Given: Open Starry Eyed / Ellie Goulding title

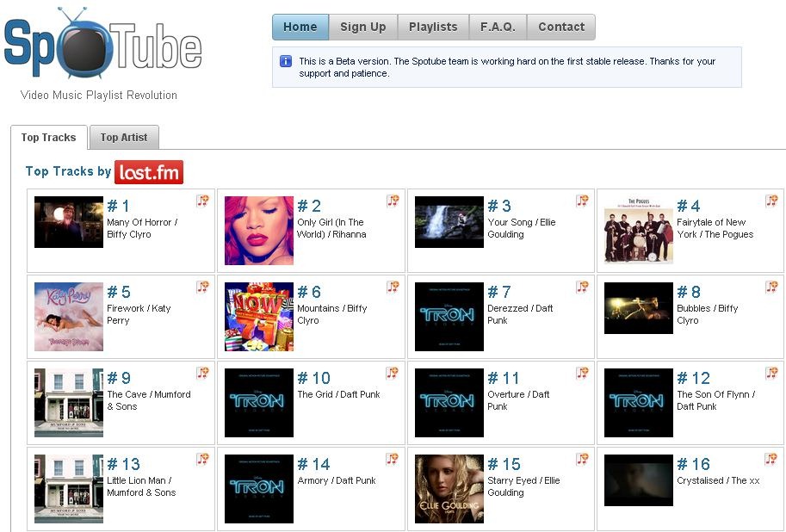Looking at the screenshot, I should coord(523,486).
